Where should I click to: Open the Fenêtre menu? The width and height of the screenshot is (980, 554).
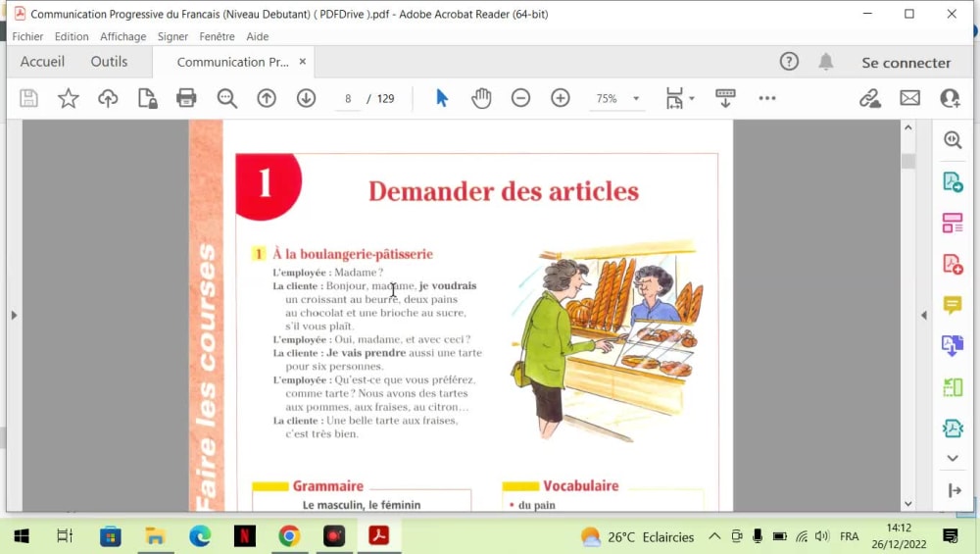[x=217, y=36]
